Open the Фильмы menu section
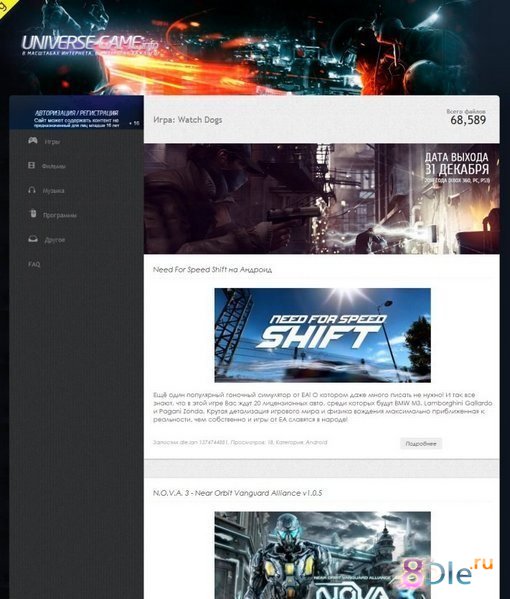Viewport: 510px width, 599px height. tap(53, 166)
